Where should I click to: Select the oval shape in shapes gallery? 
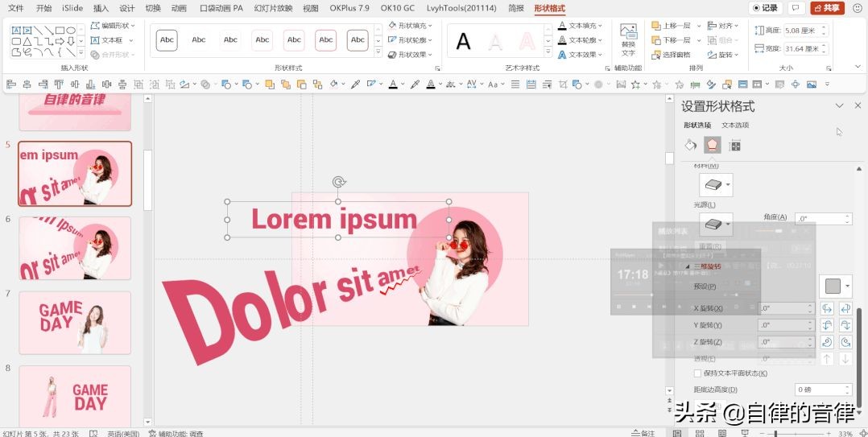[x=71, y=31]
